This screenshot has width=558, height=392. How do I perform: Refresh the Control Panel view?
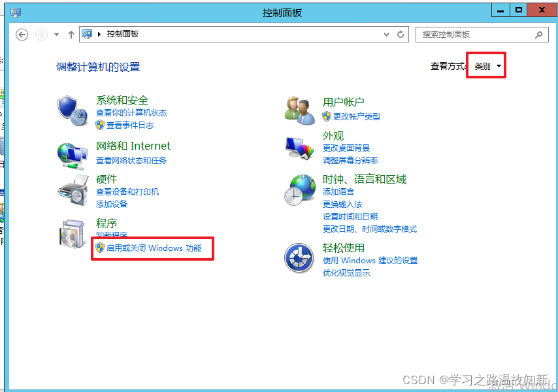point(401,35)
